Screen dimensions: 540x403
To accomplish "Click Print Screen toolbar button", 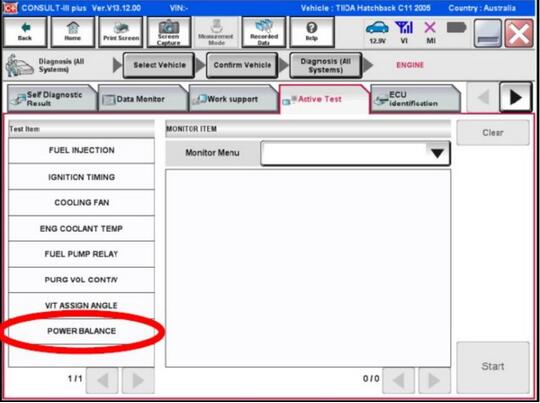I will click(121, 32).
